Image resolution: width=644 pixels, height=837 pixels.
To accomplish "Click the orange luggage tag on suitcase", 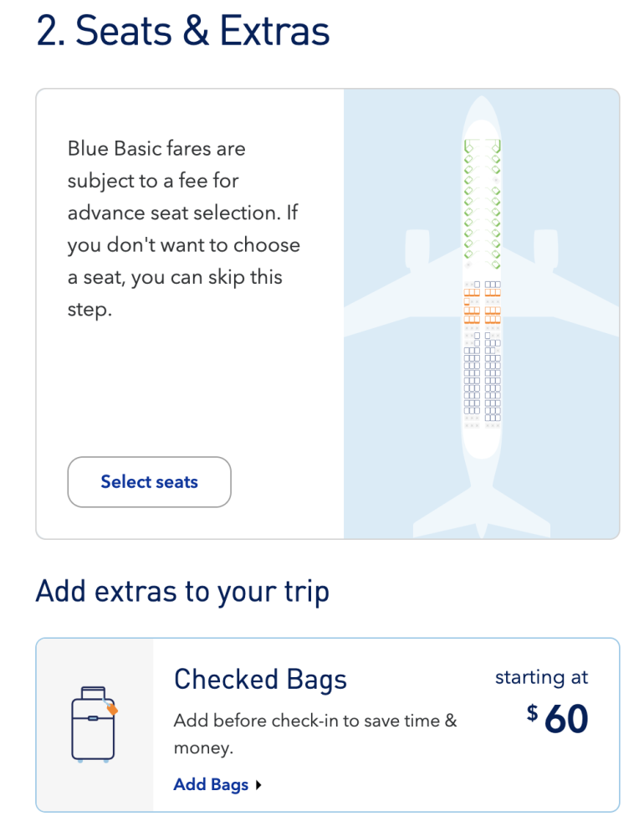I will pos(112,709).
